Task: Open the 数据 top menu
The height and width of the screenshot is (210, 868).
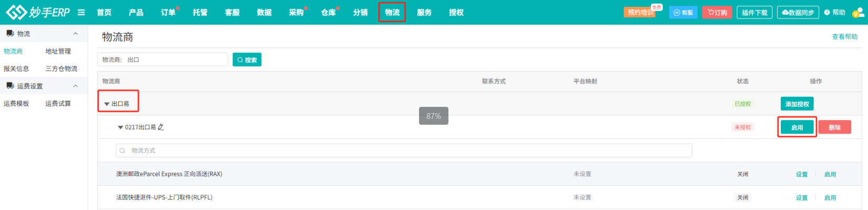Action: [x=264, y=12]
